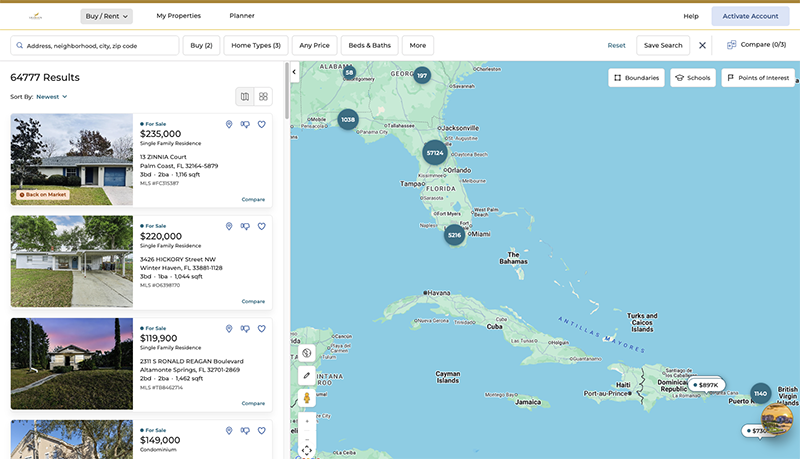Click the listings panel scrollbar

click(x=287, y=91)
